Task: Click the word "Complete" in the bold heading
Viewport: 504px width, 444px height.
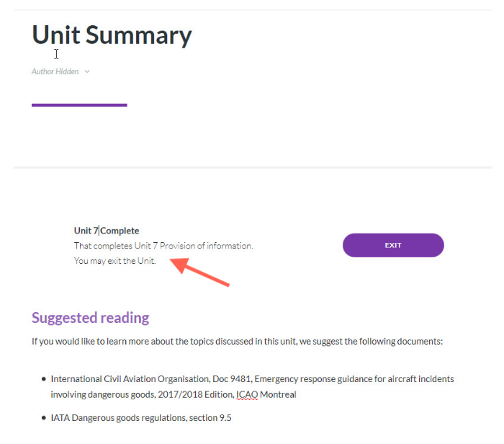Action: [x=120, y=231]
